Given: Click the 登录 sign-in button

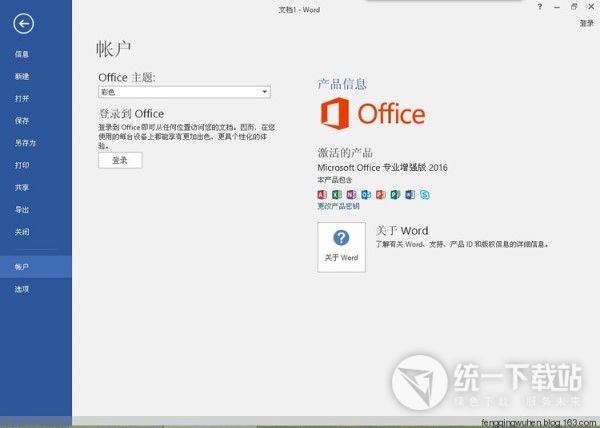Looking at the screenshot, I should tap(120, 160).
